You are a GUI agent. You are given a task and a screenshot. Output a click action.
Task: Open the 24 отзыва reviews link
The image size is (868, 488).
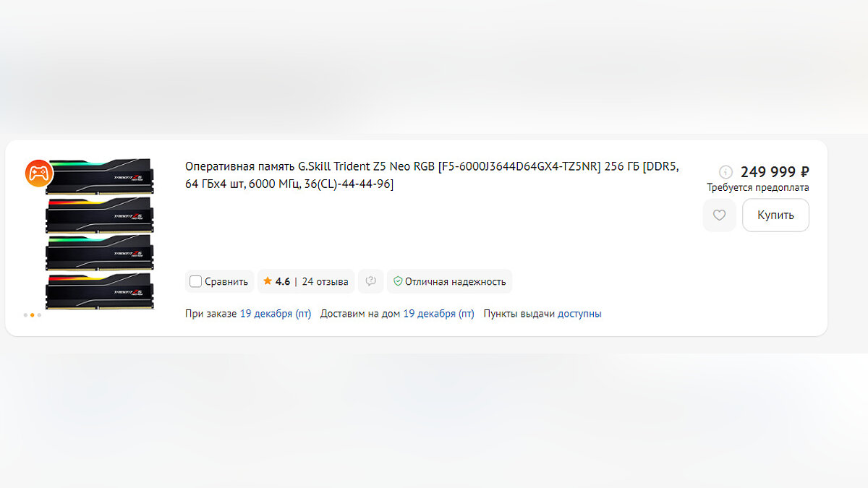[x=325, y=281]
